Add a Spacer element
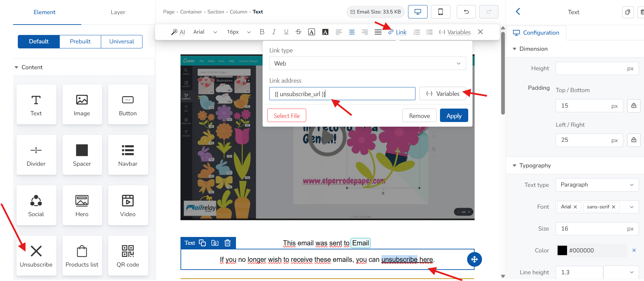The image size is (644, 281). (x=82, y=155)
